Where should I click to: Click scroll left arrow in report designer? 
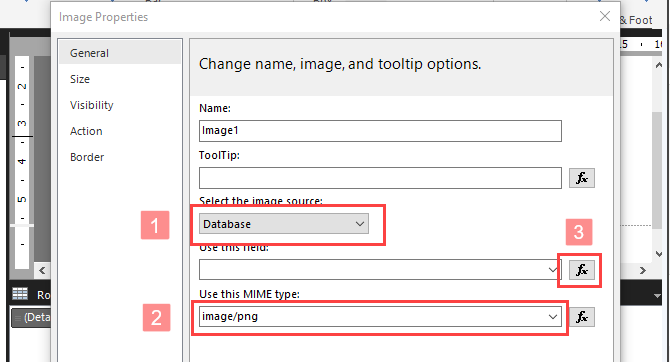(42, 270)
